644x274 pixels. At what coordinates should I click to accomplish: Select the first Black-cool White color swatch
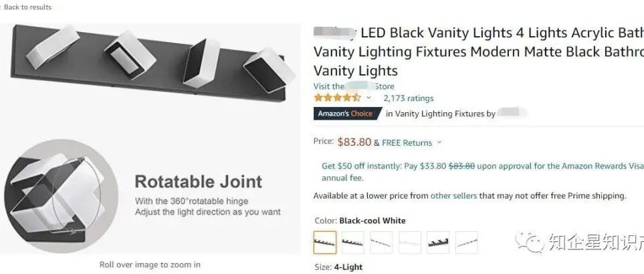pyautogui.click(x=325, y=242)
